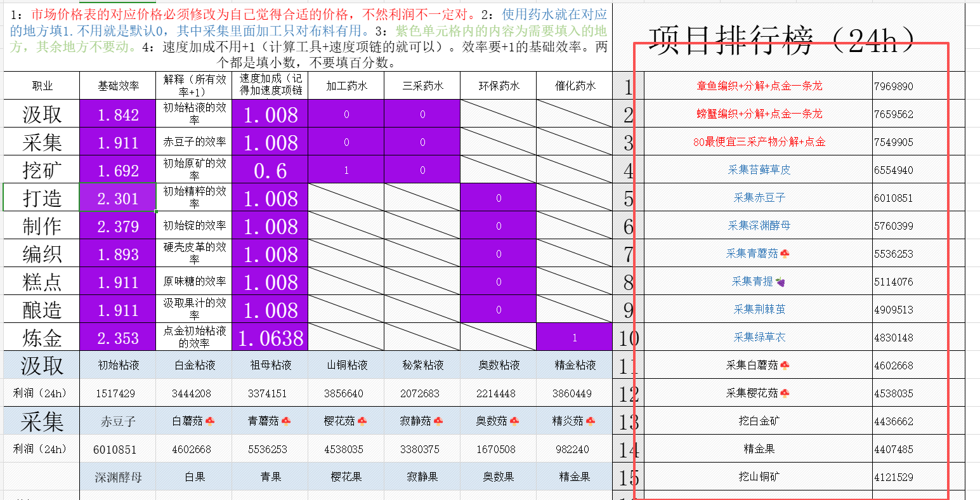Select the 挖矿 加工药水 cell showing 1
The width and height of the screenshot is (980, 500).
pyautogui.click(x=346, y=170)
